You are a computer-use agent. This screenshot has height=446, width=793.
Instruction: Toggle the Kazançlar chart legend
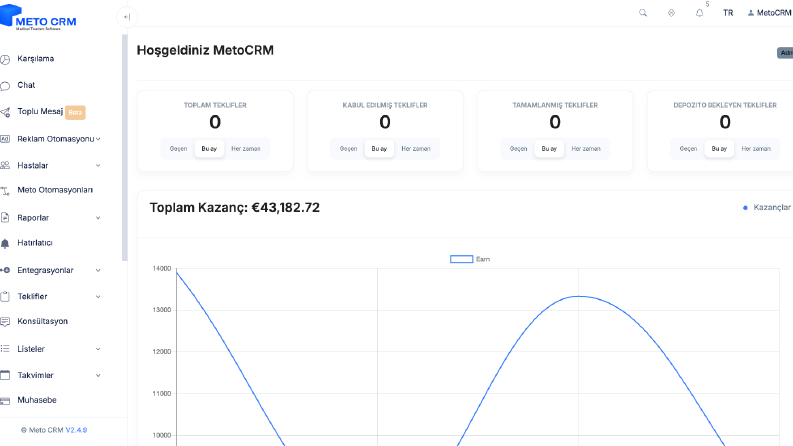pos(767,207)
